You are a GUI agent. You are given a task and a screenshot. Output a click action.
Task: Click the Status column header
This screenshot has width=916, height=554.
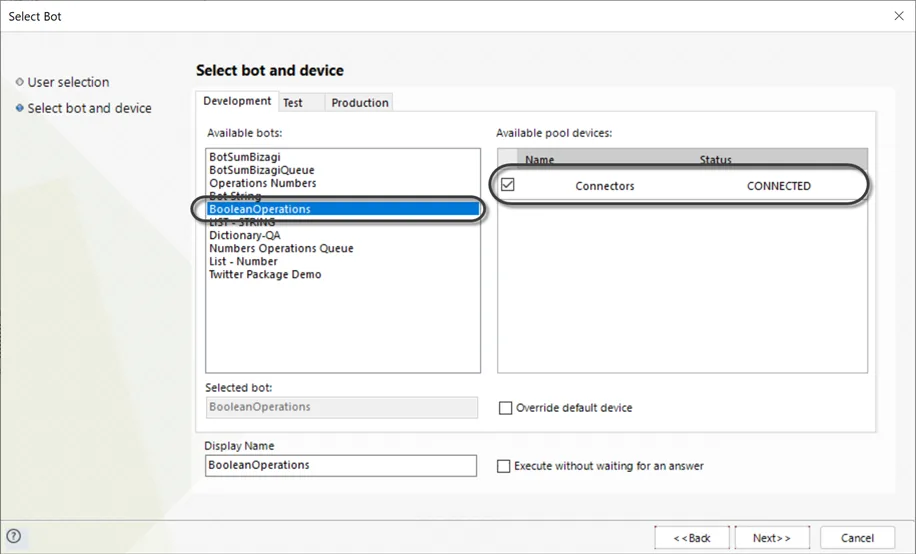pyautogui.click(x=716, y=160)
